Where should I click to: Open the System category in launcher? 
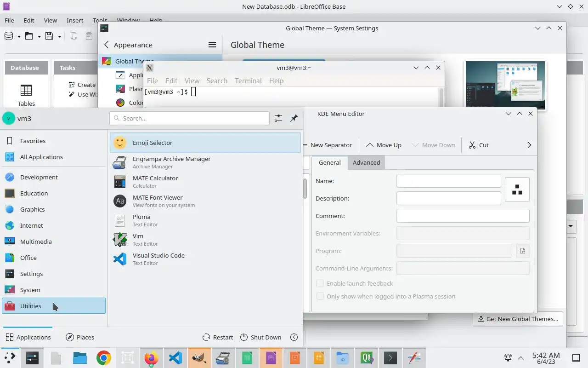tap(54, 290)
